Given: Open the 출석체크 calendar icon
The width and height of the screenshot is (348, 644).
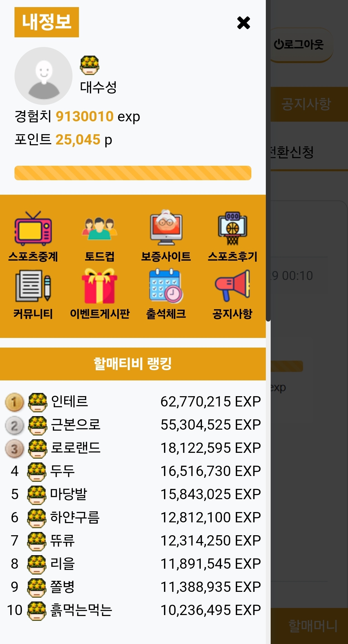Looking at the screenshot, I should click(166, 286).
